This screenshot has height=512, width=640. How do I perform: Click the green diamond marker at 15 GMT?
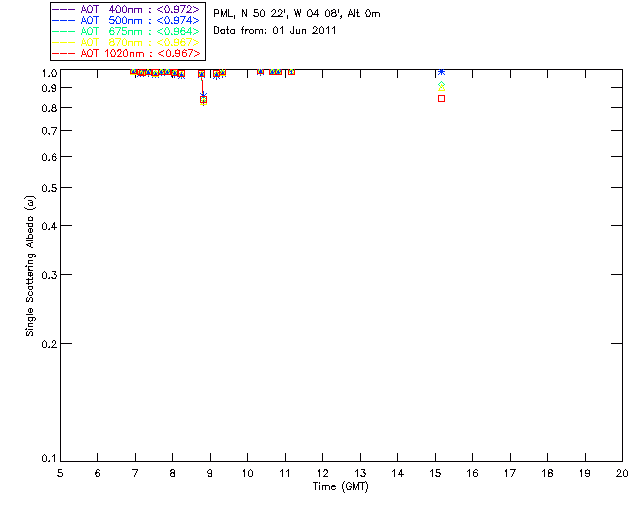441,85
